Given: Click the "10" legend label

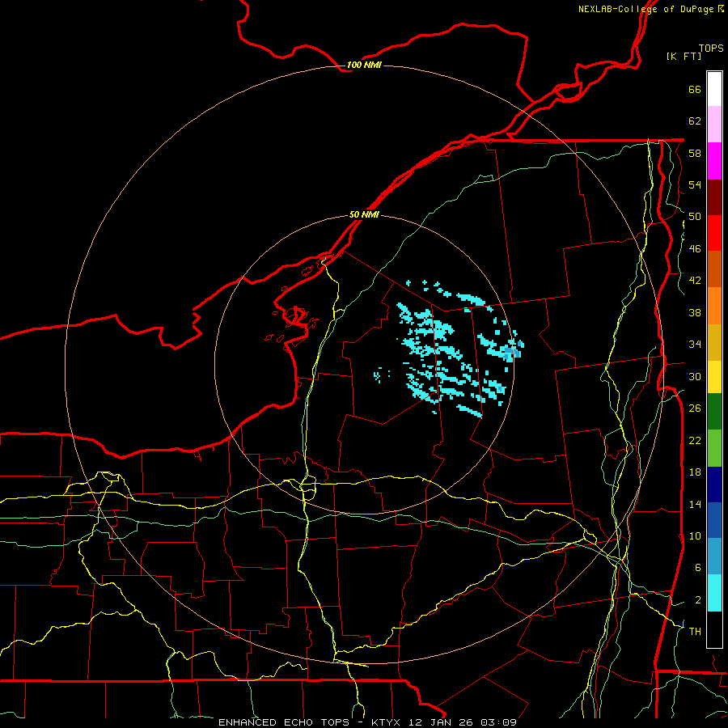Looking at the screenshot, I should 695,535.
